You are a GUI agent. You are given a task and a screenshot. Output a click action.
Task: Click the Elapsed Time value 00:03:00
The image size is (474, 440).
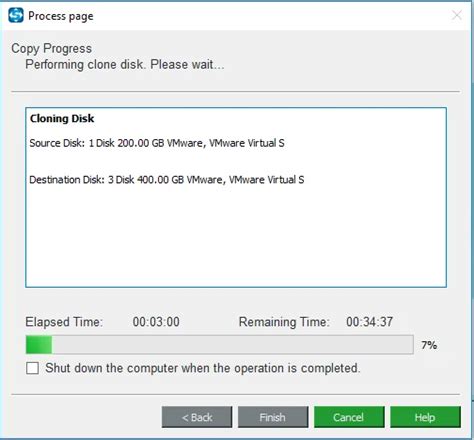156,322
